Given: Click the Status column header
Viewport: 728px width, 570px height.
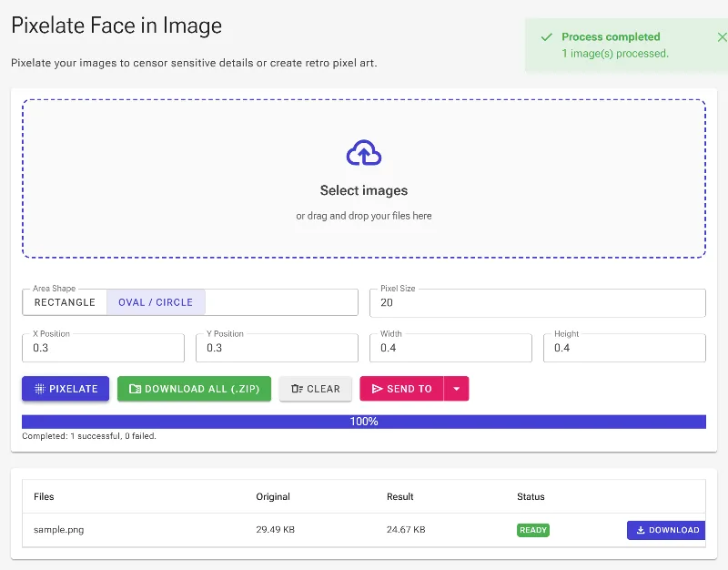Looking at the screenshot, I should click(531, 496).
